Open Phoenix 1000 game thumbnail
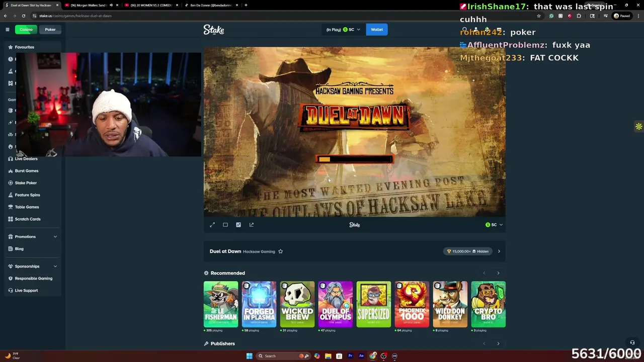Screen dimensions: 644x362 412,304
